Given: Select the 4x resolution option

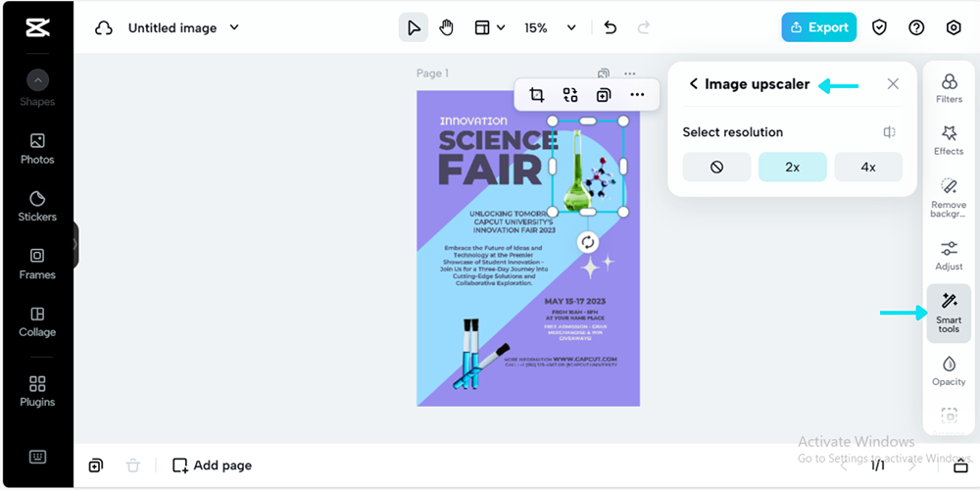Looking at the screenshot, I should tap(868, 167).
